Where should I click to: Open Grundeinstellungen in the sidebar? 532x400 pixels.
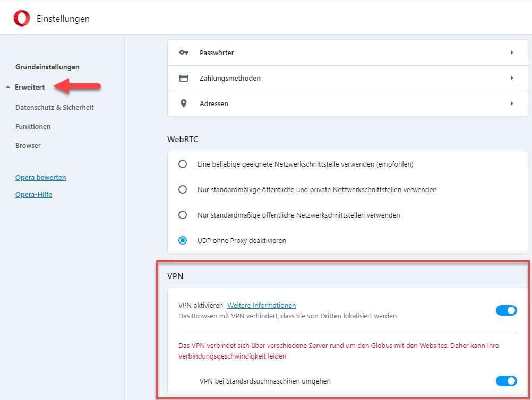pos(47,67)
